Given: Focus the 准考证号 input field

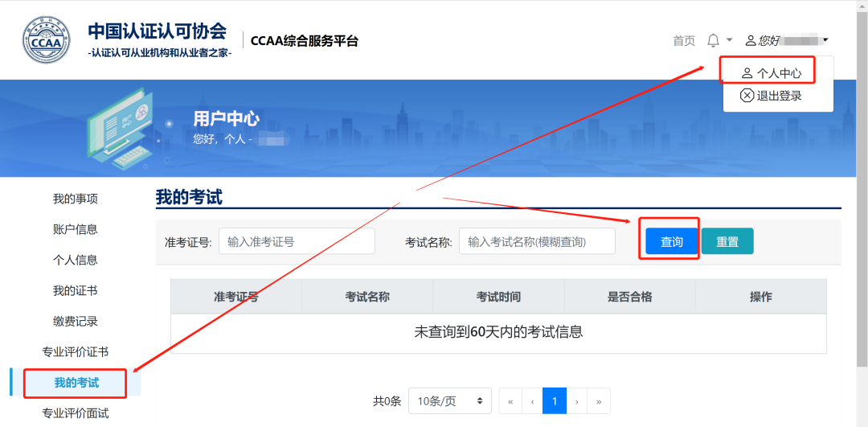Looking at the screenshot, I should (297, 241).
